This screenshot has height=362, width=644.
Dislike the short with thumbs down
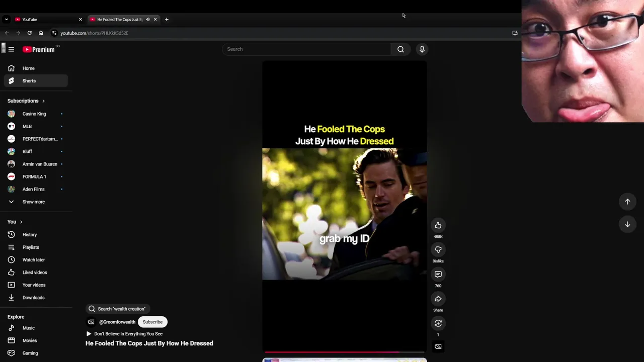[x=438, y=250]
